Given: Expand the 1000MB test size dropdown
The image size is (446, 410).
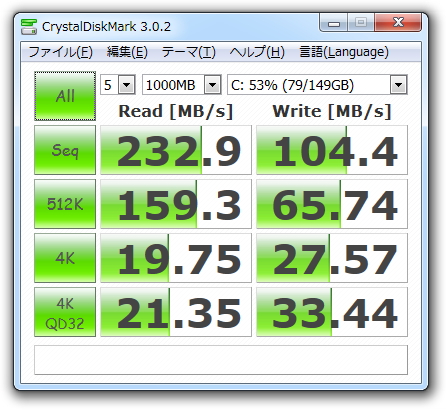Looking at the screenshot, I should point(213,85).
